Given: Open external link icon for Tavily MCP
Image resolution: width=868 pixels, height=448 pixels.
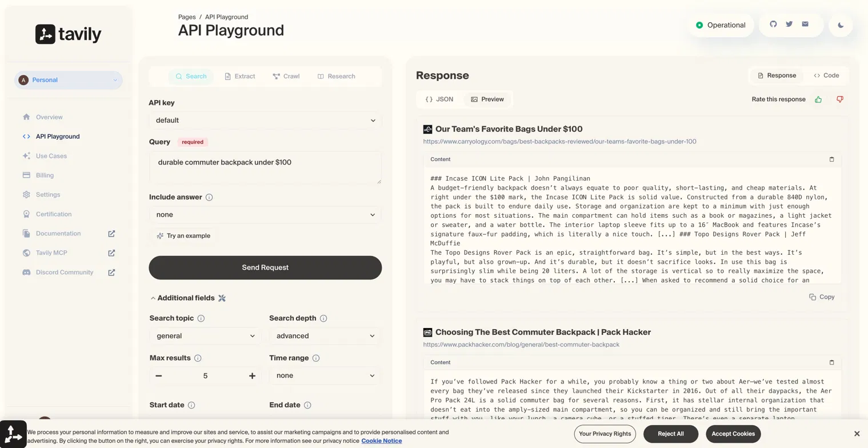Looking at the screenshot, I should click(x=111, y=253).
